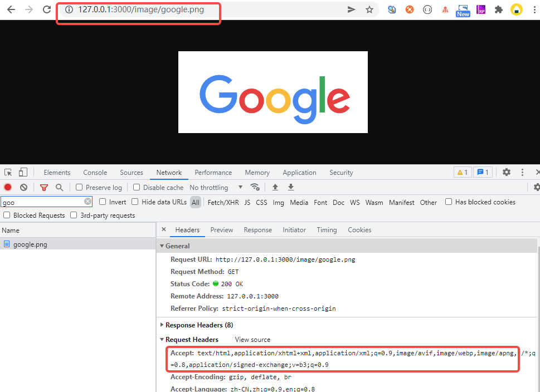Open the purple RP extension icon
The width and height of the screenshot is (540, 392).
pos(481,9)
